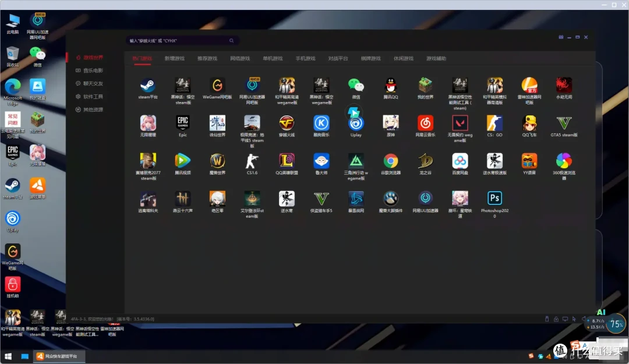Open 百度网盘 cloud drive icon

(x=460, y=161)
